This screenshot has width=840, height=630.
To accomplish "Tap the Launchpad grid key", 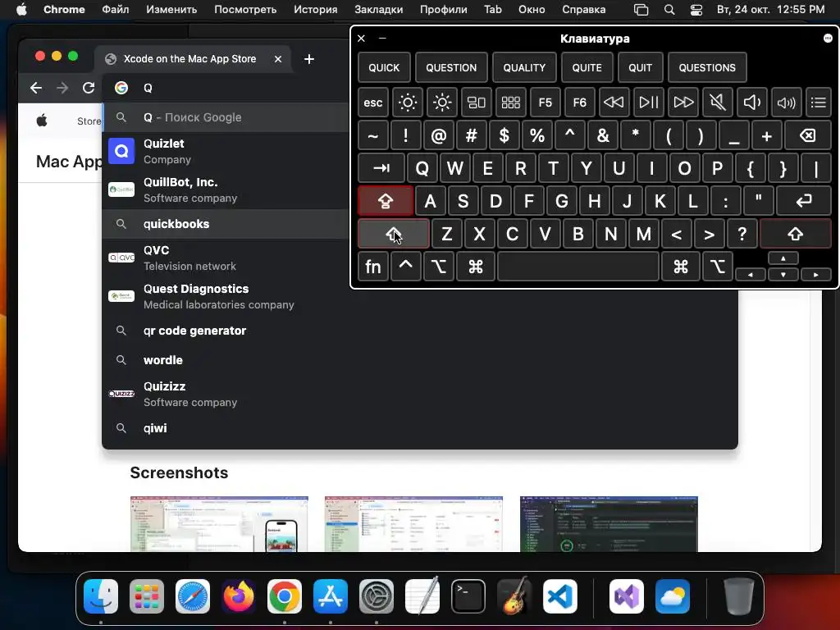I will [510, 103].
